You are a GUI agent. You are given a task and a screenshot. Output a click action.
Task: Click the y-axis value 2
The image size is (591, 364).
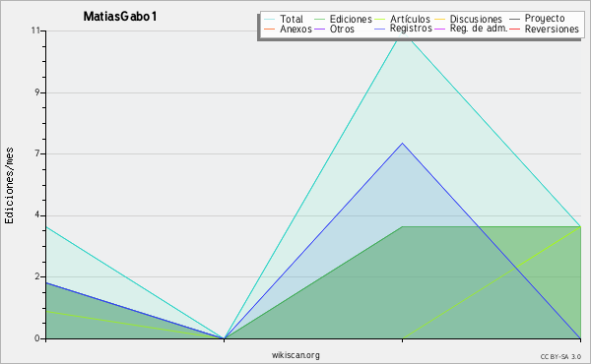click(x=37, y=276)
